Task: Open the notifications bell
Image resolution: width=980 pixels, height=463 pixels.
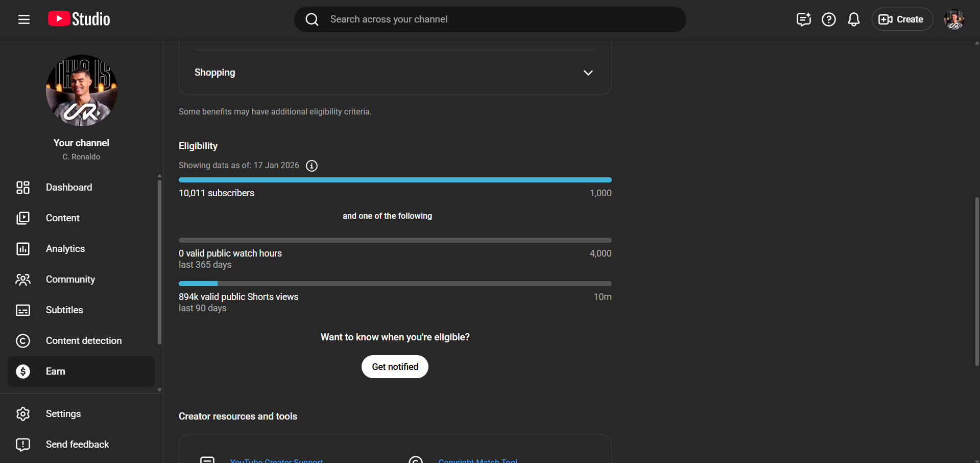Action: coord(853,19)
